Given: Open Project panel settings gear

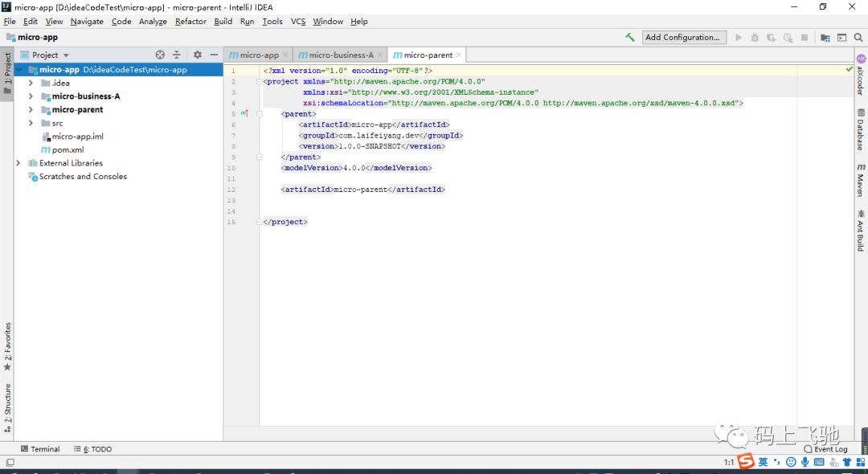Looking at the screenshot, I should pyautogui.click(x=198, y=55).
